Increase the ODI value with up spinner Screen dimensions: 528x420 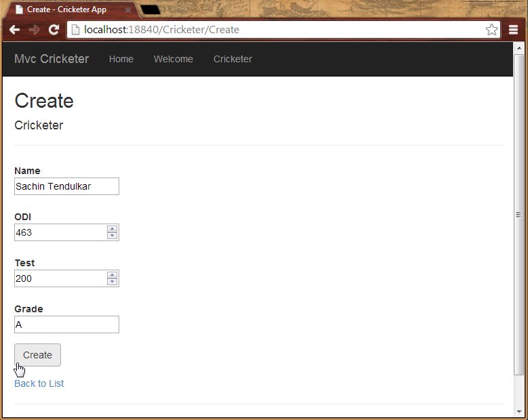112,229
